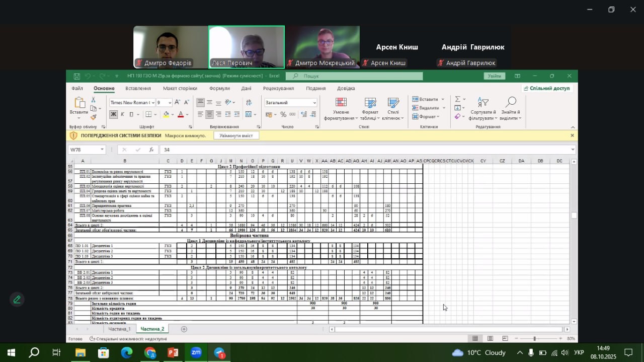The width and height of the screenshot is (644, 362).
Task: Apply percent style to selected cells
Action: [283, 114]
